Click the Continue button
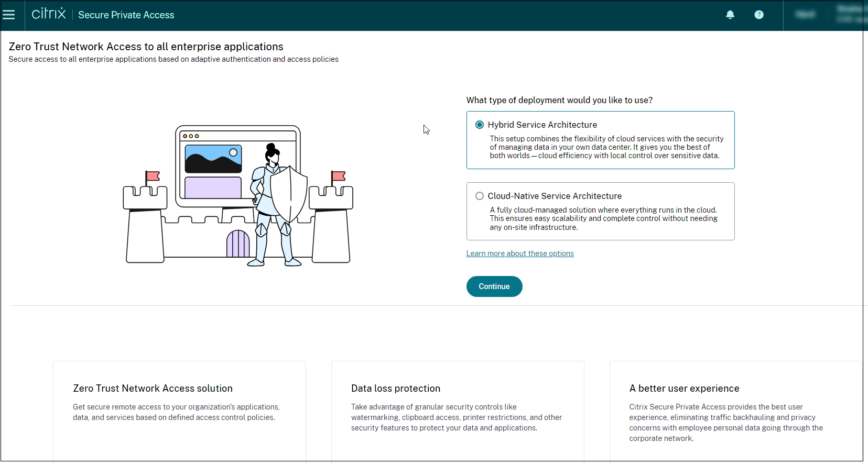 point(494,286)
